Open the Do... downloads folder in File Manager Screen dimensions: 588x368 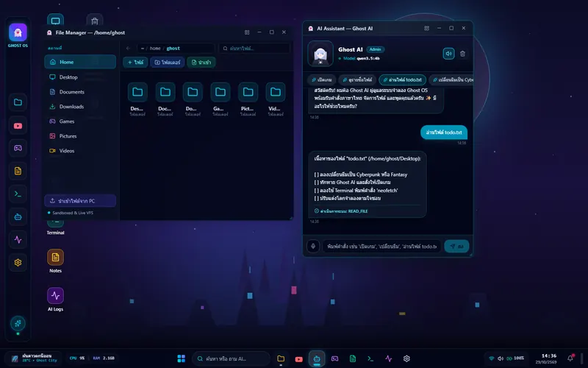click(193, 99)
